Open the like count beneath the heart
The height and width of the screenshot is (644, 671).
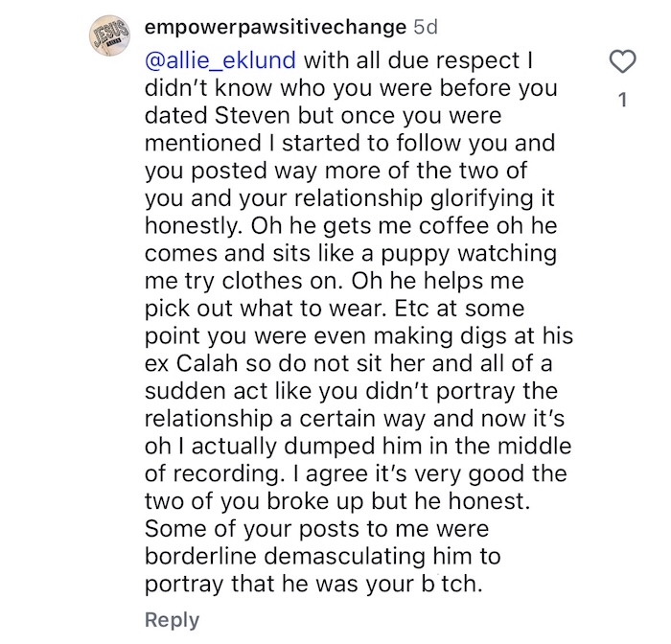pyautogui.click(x=623, y=100)
